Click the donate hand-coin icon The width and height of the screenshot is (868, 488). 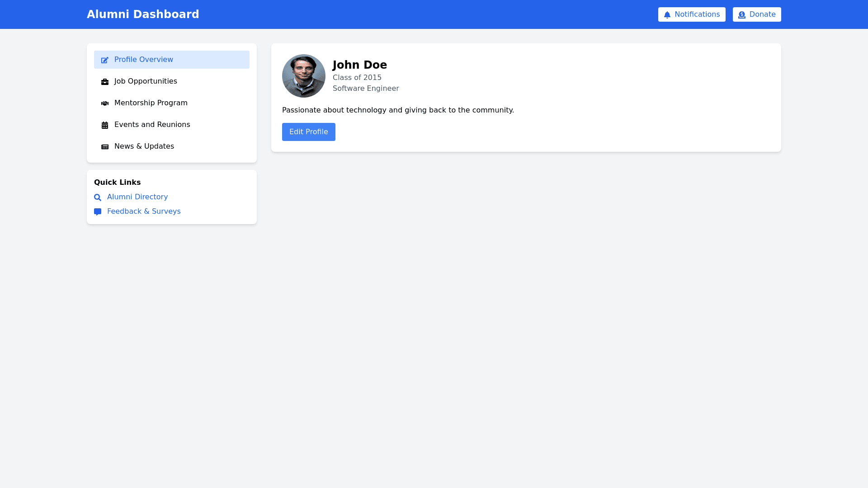tap(742, 15)
